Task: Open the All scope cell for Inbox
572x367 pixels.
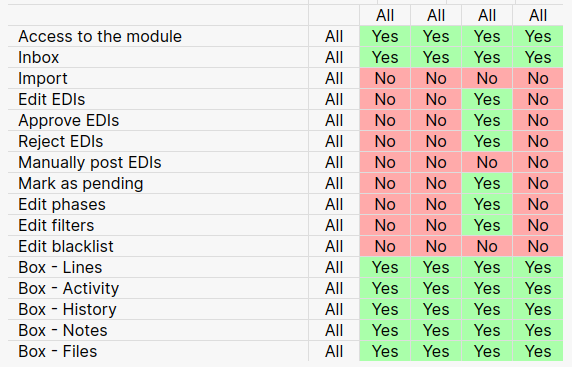Action: coord(334,57)
